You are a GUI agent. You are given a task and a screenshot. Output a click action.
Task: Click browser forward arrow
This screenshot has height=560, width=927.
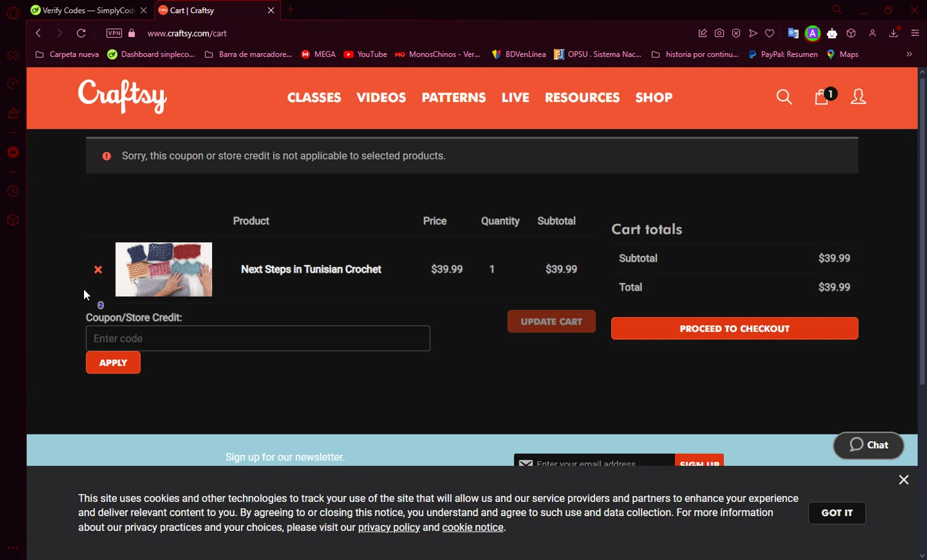[x=60, y=33]
